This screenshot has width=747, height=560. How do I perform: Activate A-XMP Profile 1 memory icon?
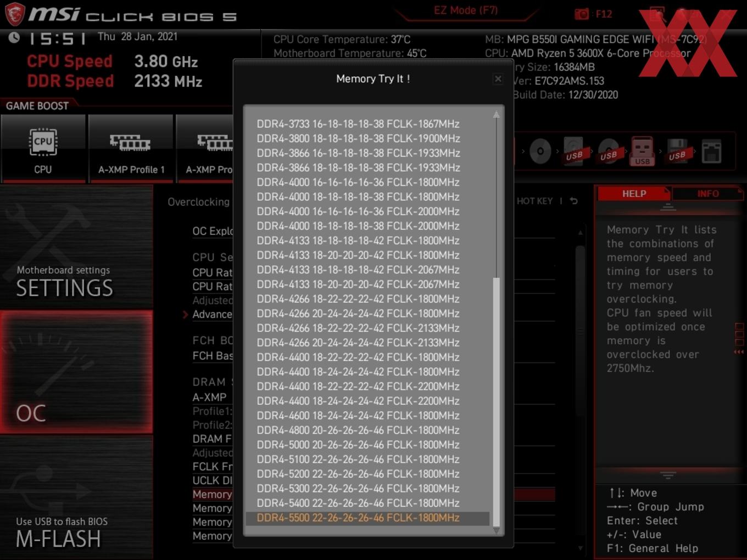coord(130,143)
